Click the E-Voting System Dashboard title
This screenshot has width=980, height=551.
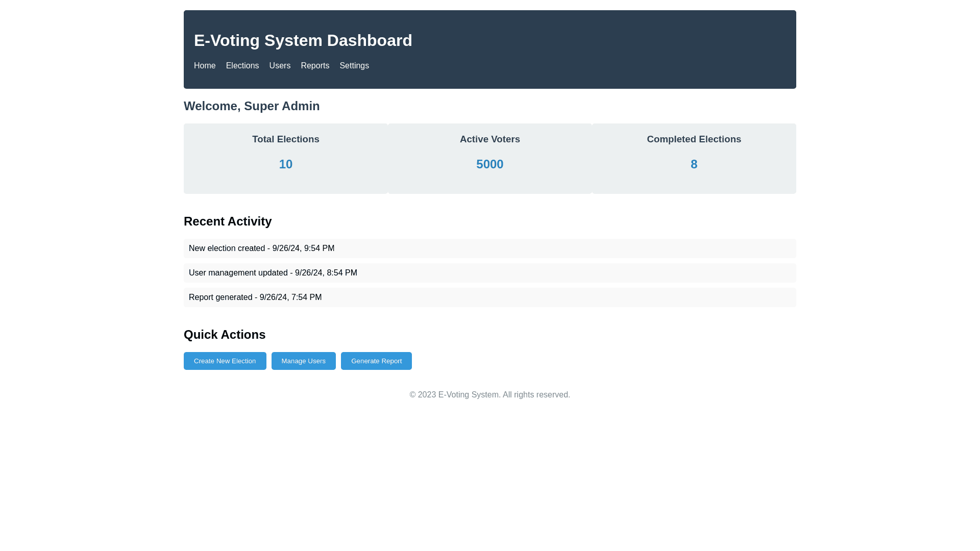point(303,40)
